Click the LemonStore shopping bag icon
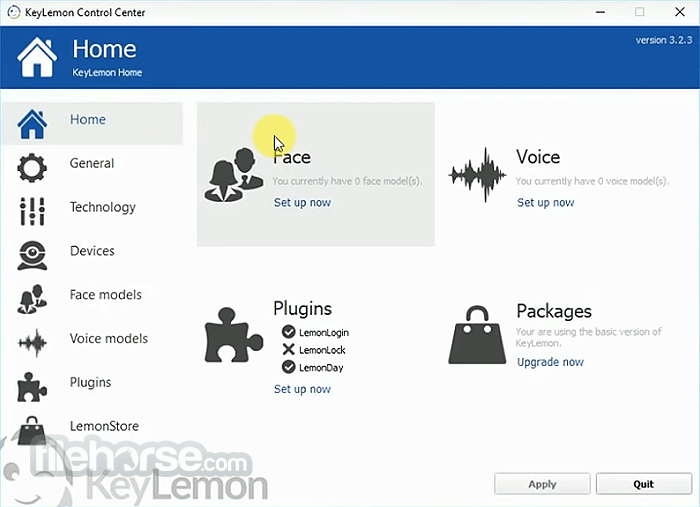The height and width of the screenshot is (507, 700). 32,430
